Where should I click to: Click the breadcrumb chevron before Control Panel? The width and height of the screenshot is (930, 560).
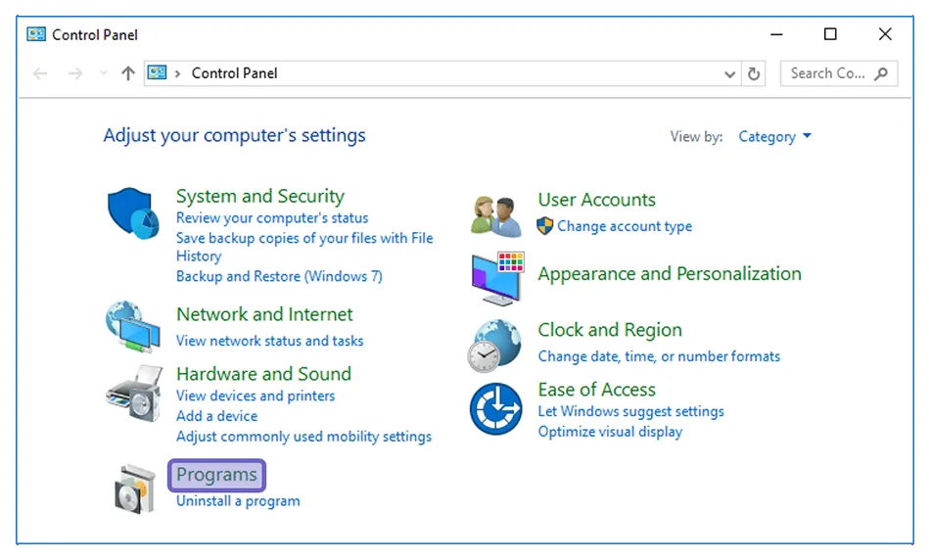click(177, 73)
